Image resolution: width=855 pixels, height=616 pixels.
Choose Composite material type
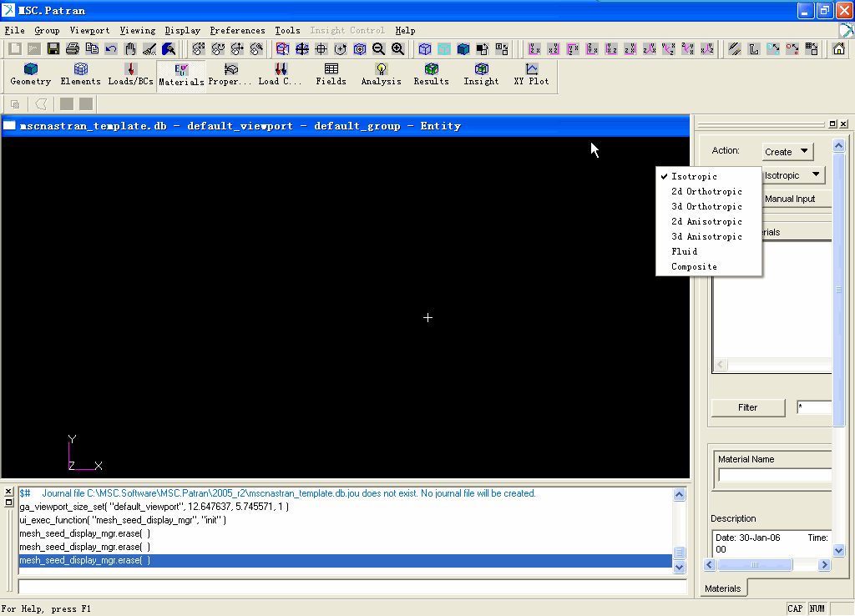(708, 266)
